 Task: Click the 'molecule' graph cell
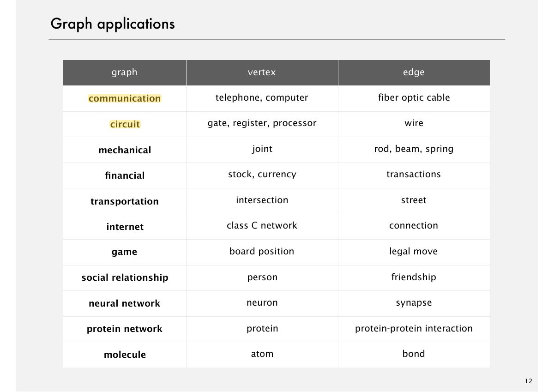click(x=125, y=355)
